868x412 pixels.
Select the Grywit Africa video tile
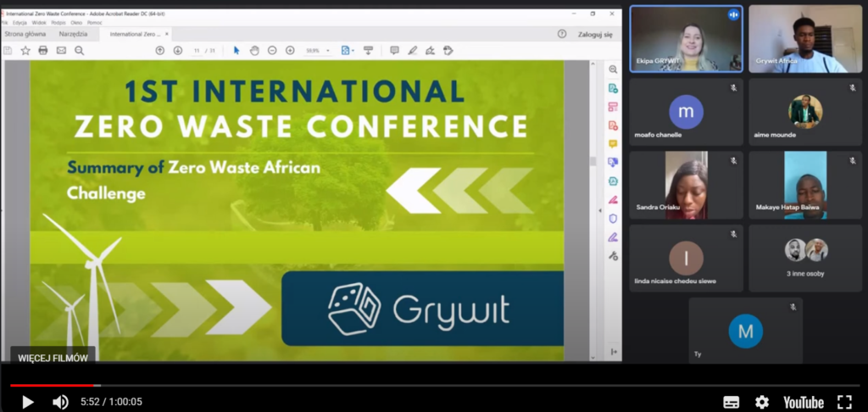805,39
